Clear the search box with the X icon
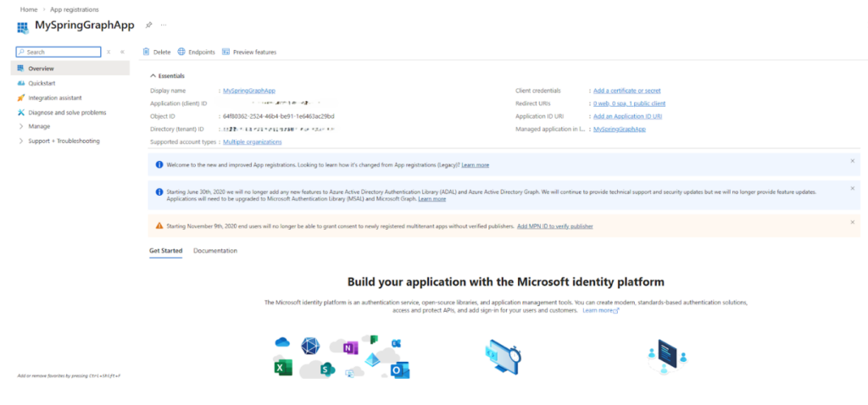868x405 pixels. 108,52
